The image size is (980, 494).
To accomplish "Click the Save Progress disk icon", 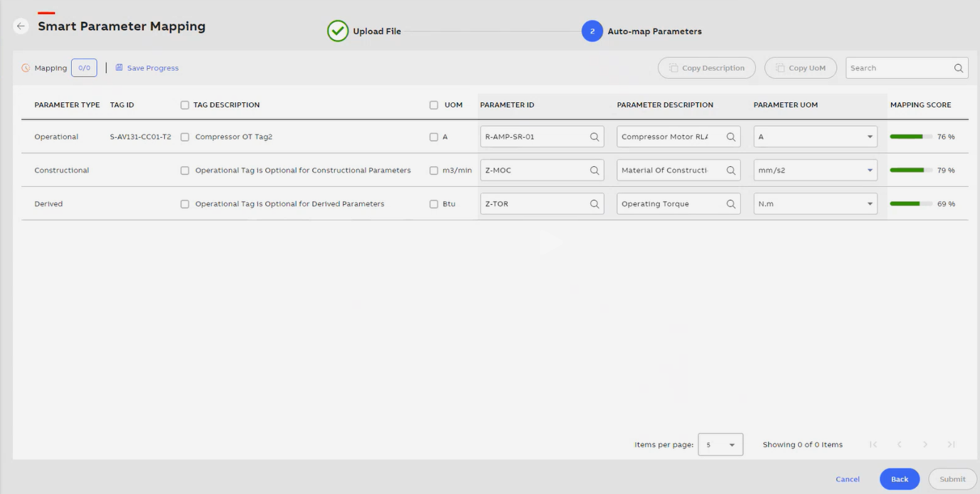I will tap(119, 68).
